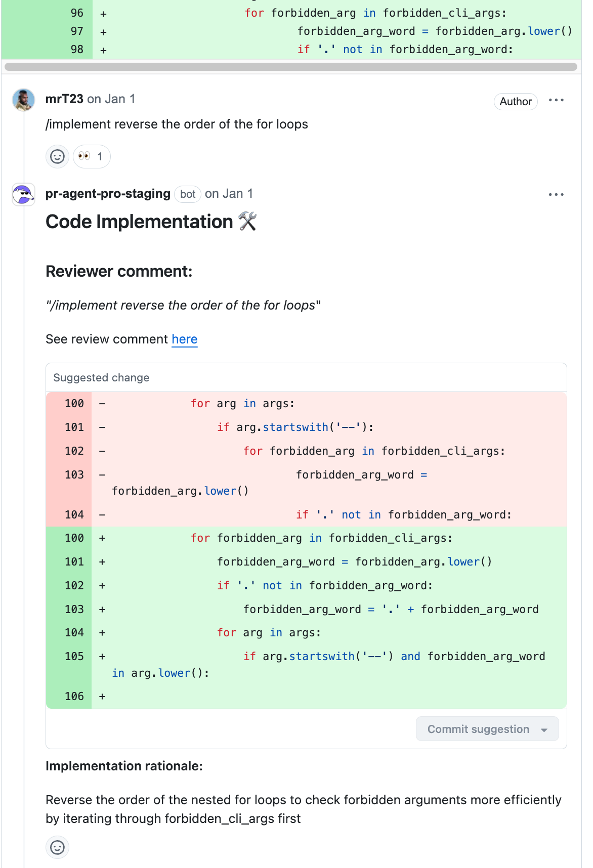Open the 'on Jan 1' timestamp of mrT23's comment
This screenshot has width=593, height=868.
[x=111, y=99]
